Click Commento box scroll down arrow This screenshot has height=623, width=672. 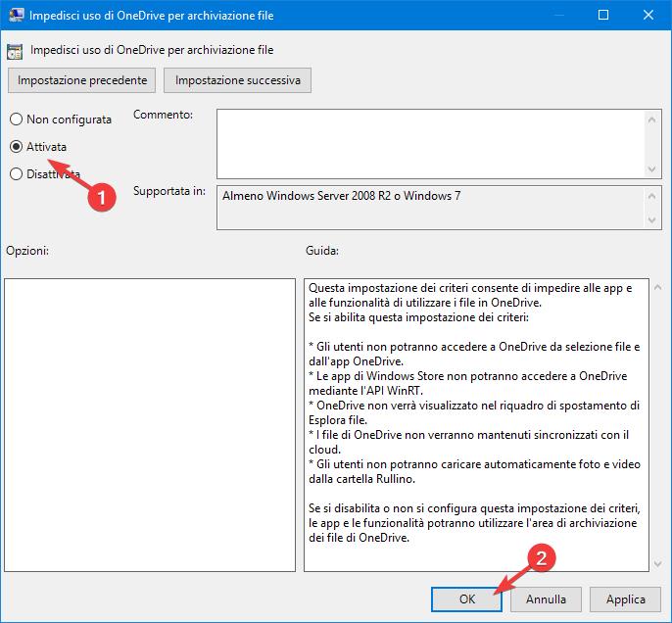(651, 168)
